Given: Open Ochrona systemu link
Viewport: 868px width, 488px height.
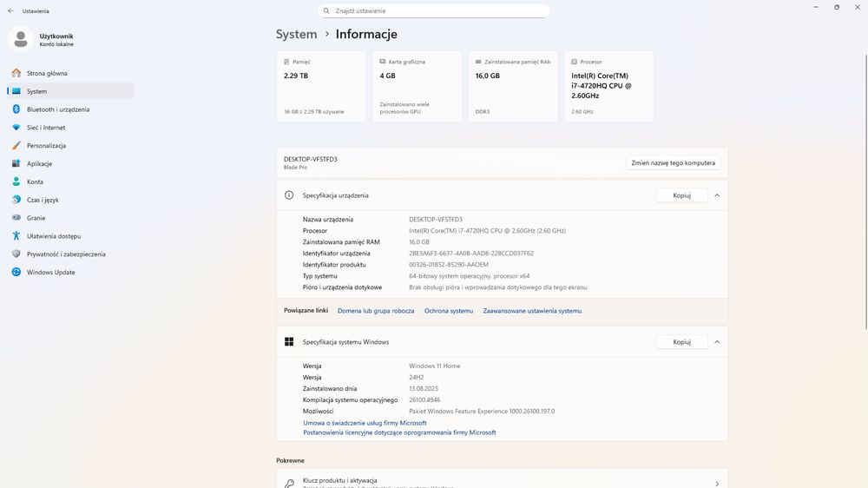Looking at the screenshot, I should 449,311.
